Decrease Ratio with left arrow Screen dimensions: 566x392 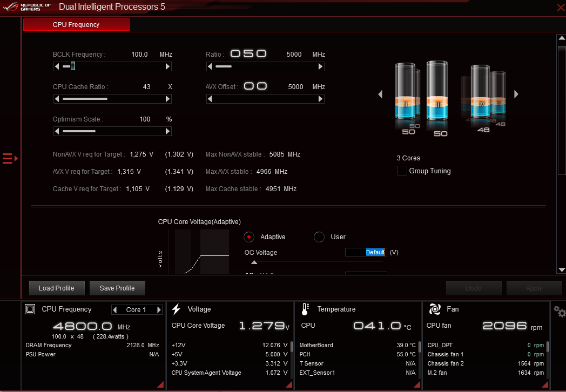click(210, 66)
